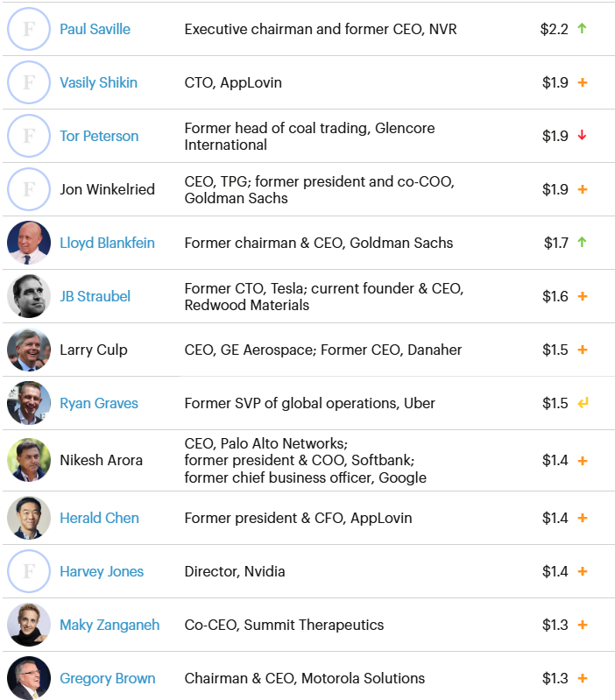615x700 pixels.
Task: Click orange plus icon for Gregory Brown
Action: pyautogui.click(x=583, y=678)
